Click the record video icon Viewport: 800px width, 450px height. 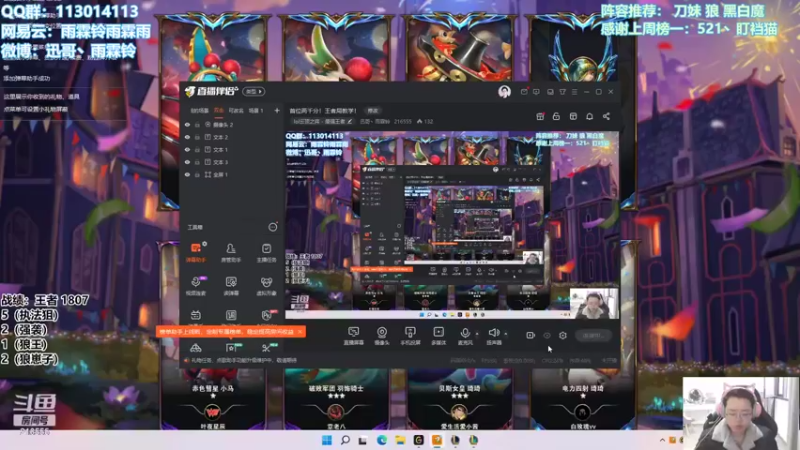[531, 335]
